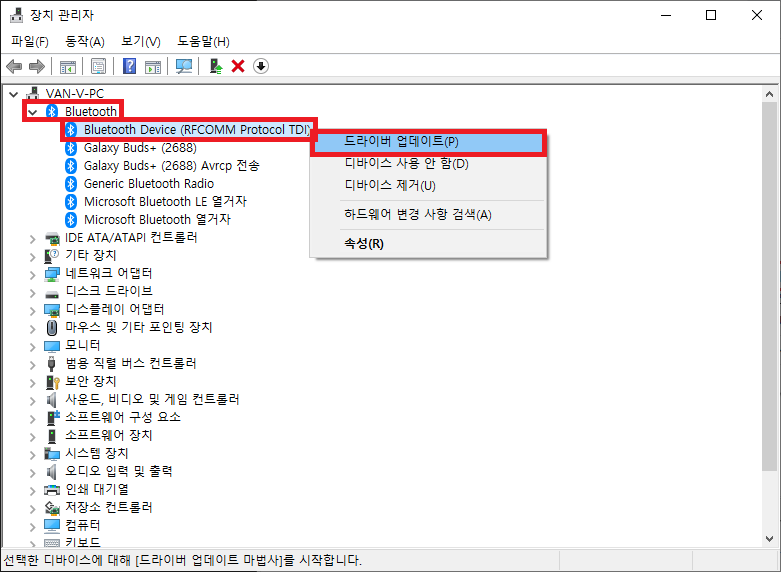Click the Galaxy Buds+ (2688) Bluetooth icon
This screenshot has width=781, height=572.
pos(71,147)
